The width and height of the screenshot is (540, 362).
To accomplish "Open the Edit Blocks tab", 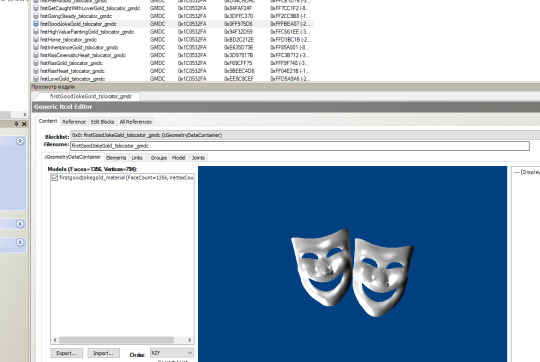I will [102, 122].
